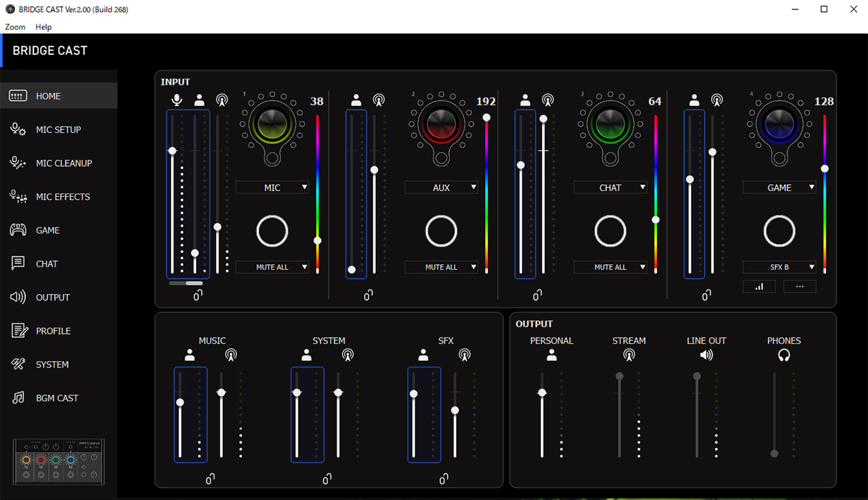Click the PHONES headphone icon
This screenshot has width=868, height=500.
pos(784,355)
